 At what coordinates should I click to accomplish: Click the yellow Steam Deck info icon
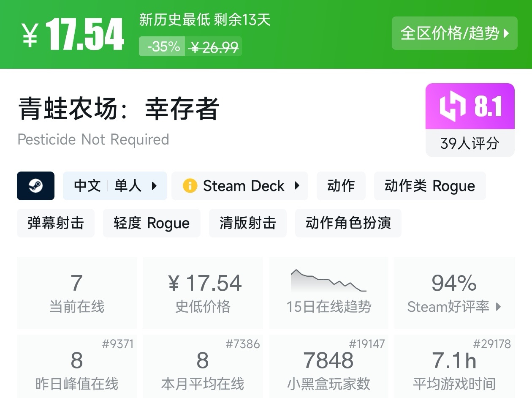(190, 186)
